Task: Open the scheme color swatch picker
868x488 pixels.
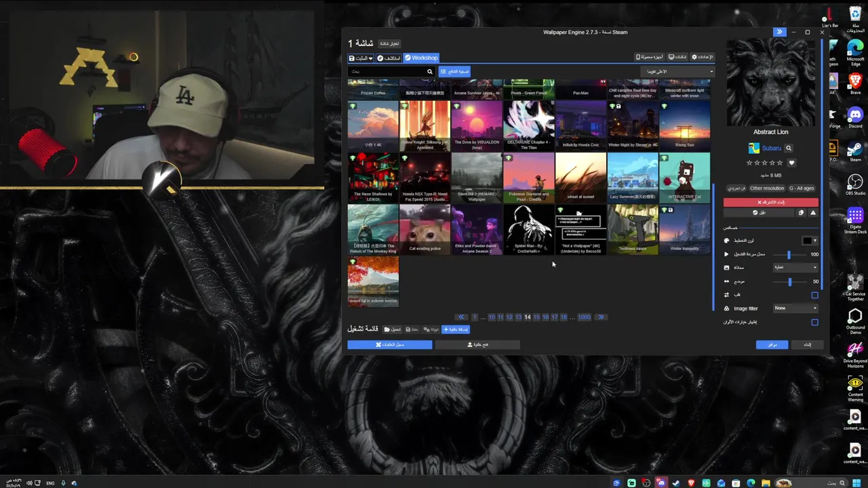Action: pyautogui.click(x=810, y=241)
